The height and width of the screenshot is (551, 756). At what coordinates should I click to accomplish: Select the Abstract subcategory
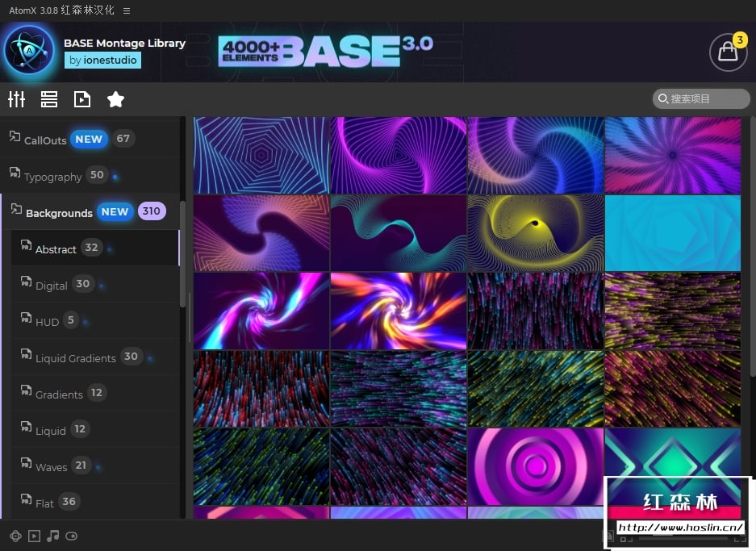tap(95, 248)
